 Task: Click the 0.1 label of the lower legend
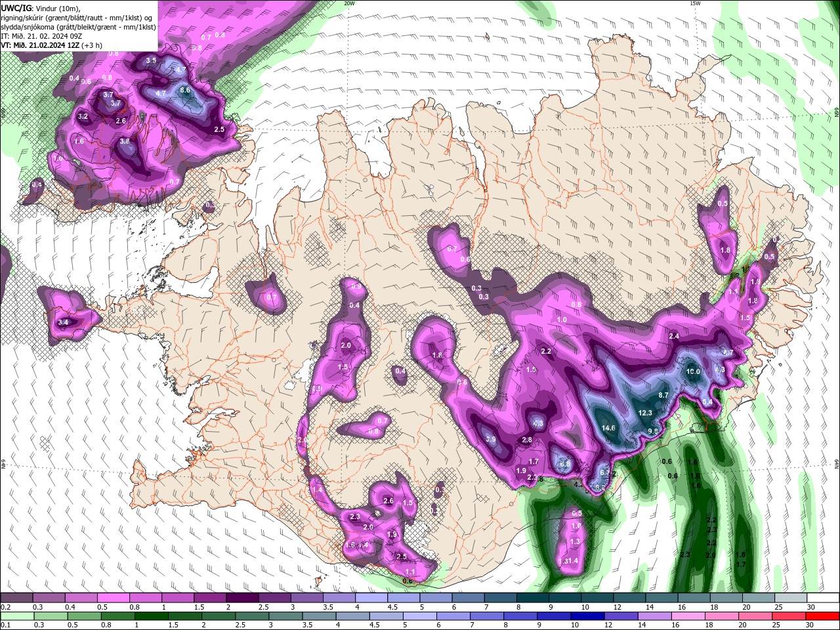[x=5, y=625]
